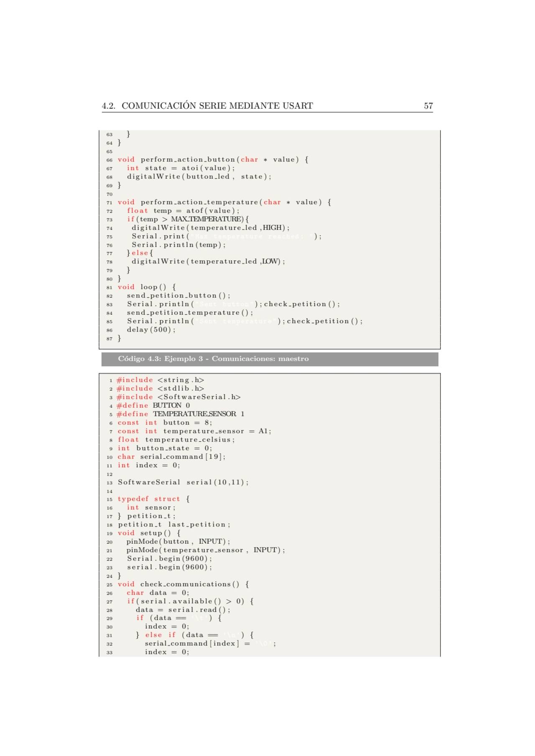
Task: Click the line 'int state = atoi(value);'
Action: click(x=181, y=168)
